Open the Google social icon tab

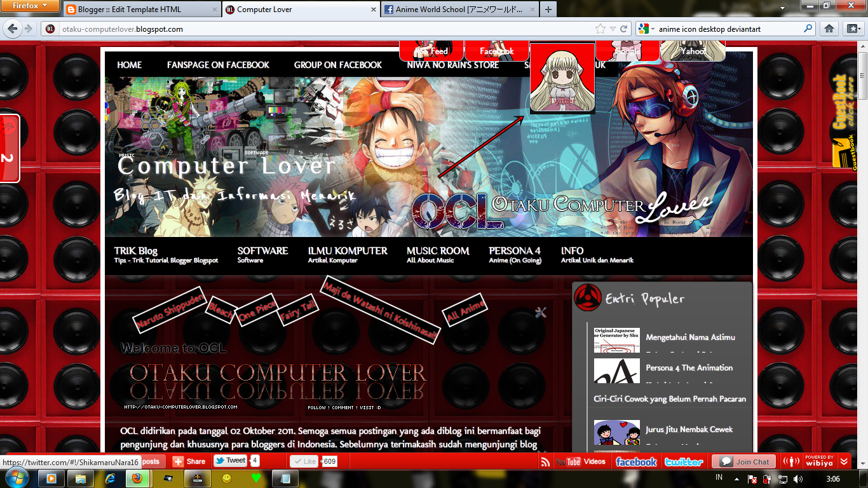(x=628, y=51)
